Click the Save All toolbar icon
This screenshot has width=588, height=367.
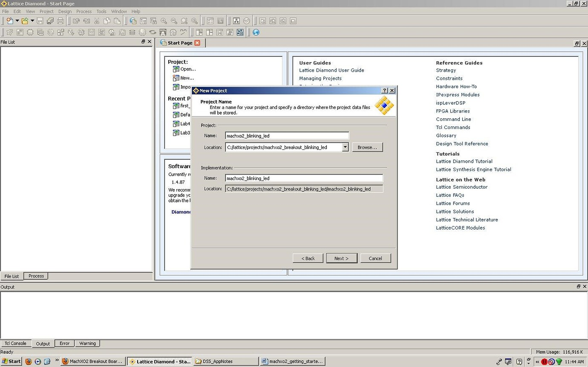click(50, 21)
